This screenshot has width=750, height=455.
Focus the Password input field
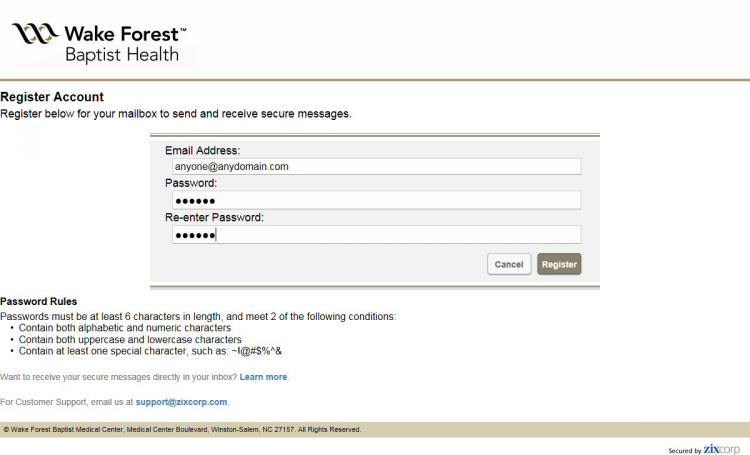coord(376,200)
